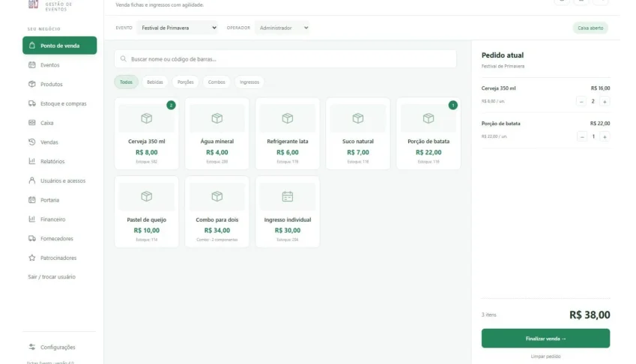Click the Caixa icon in sidebar

[x=32, y=122]
